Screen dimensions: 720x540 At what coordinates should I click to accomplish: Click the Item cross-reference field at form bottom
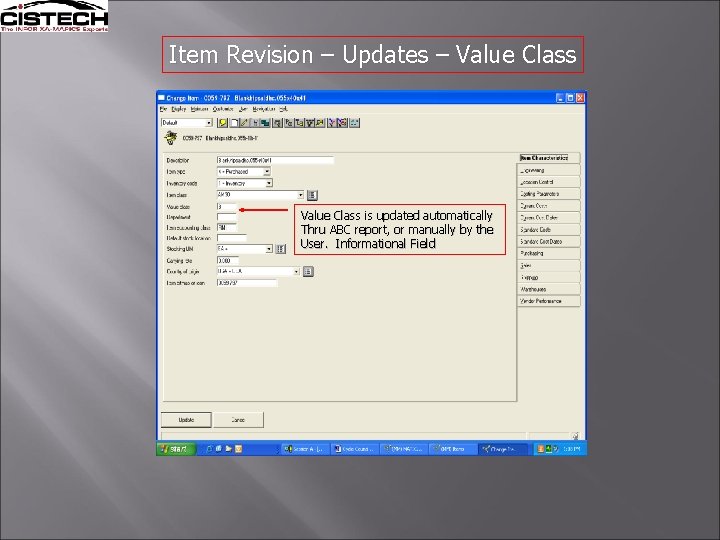point(247,283)
